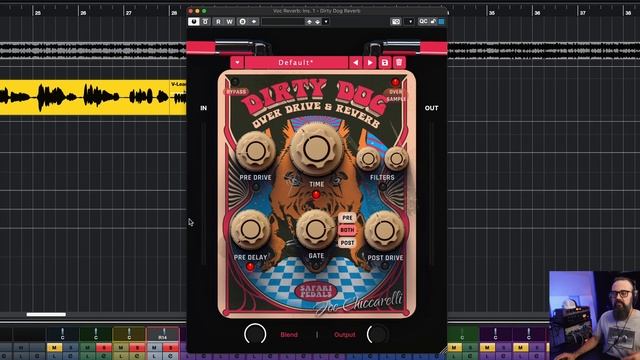The width and height of the screenshot is (640, 360).
Task: Toggle LED button under POST DRIVE label
Action: coord(384,266)
